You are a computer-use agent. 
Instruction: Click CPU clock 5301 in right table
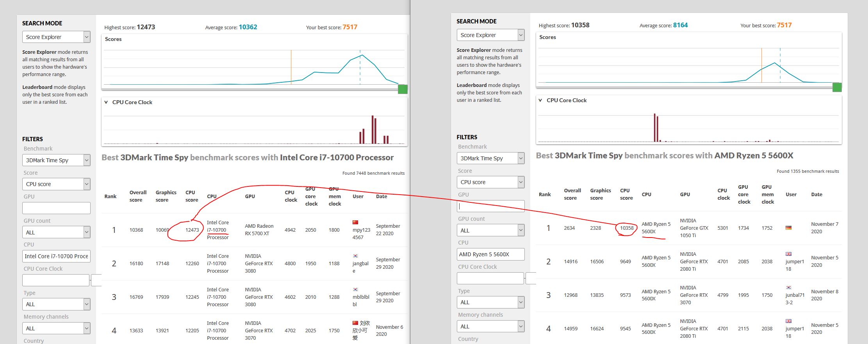click(723, 228)
